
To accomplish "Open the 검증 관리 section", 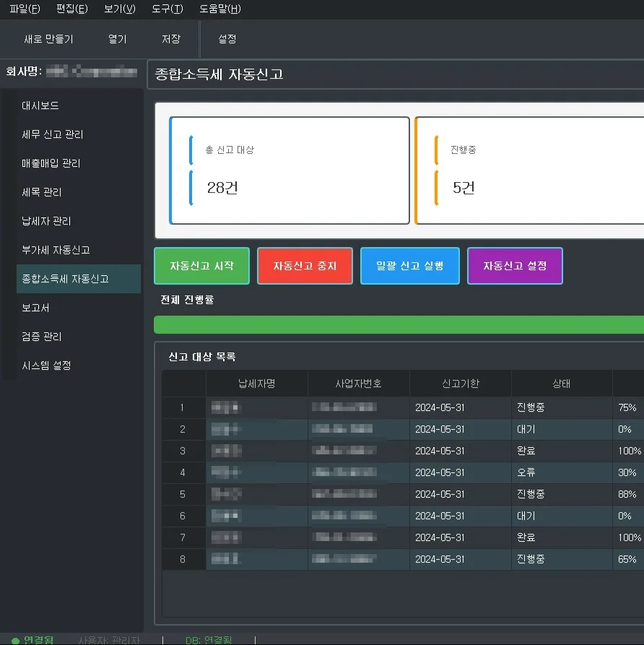I will click(x=43, y=337).
